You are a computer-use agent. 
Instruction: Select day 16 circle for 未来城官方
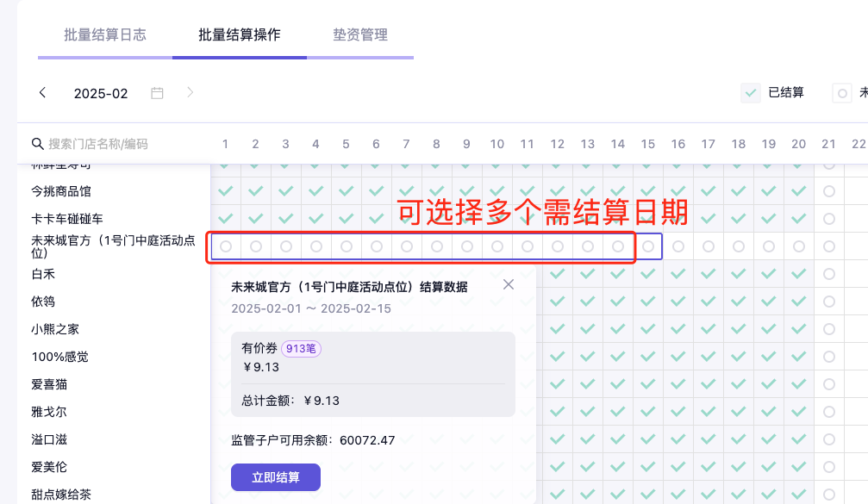(678, 246)
